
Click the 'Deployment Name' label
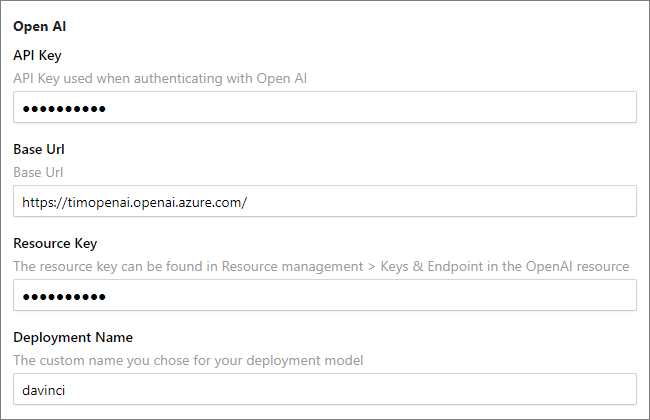(x=73, y=337)
